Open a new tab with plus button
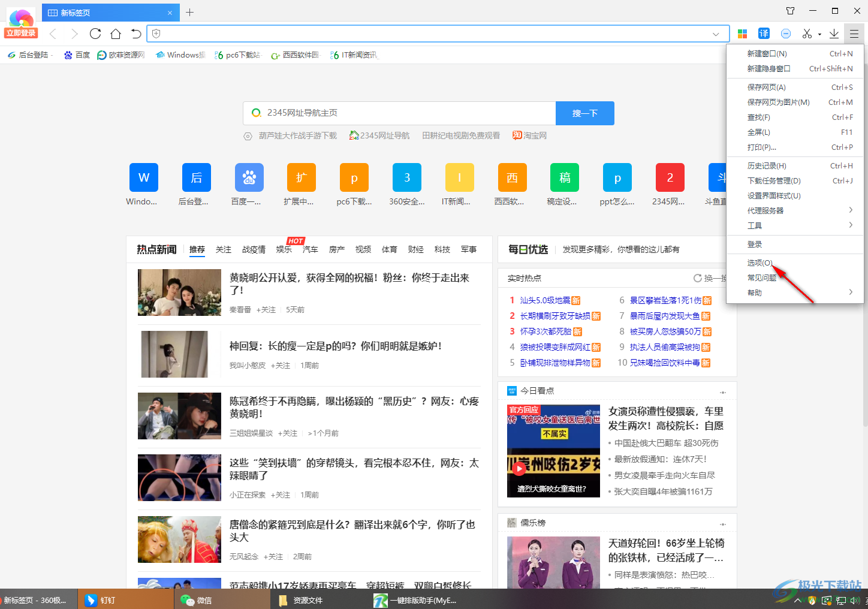The width and height of the screenshot is (868, 609). pos(190,12)
